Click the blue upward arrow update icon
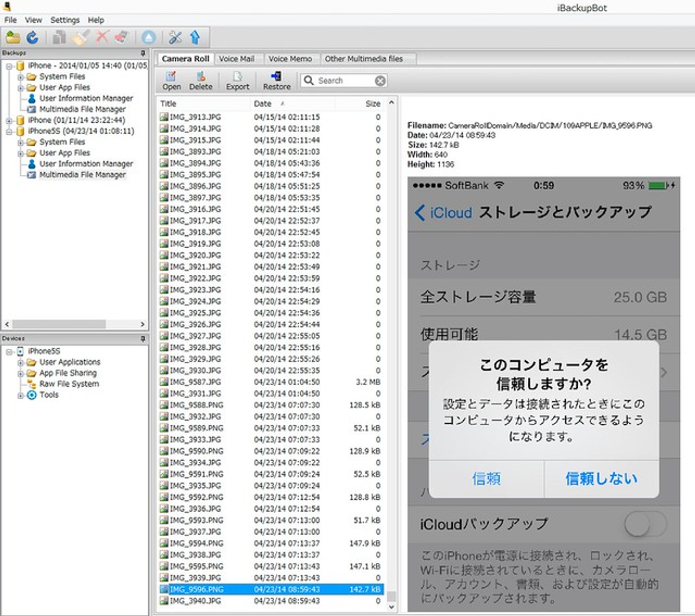The height and width of the screenshot is (616, 695). tap(195, 37)
